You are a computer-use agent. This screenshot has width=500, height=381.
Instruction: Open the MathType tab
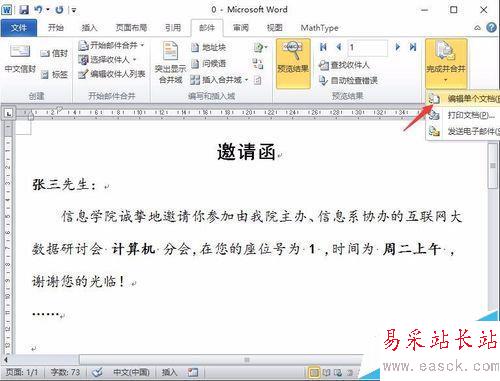319,28
